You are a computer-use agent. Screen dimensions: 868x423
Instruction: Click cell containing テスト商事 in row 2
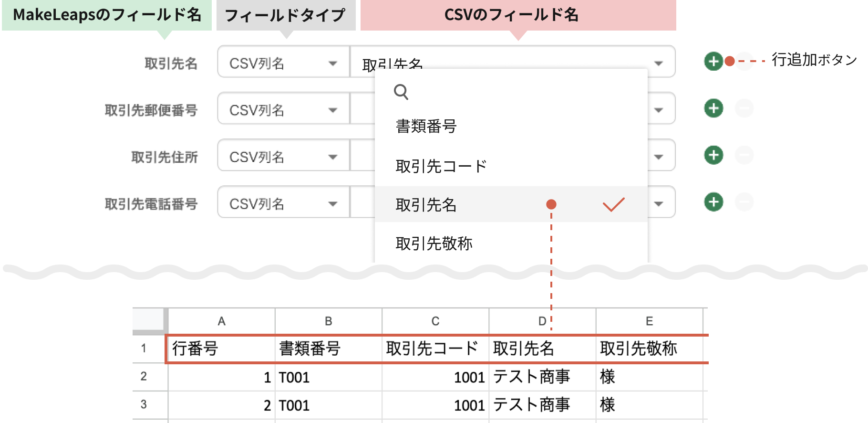click(x=531, y=377)
